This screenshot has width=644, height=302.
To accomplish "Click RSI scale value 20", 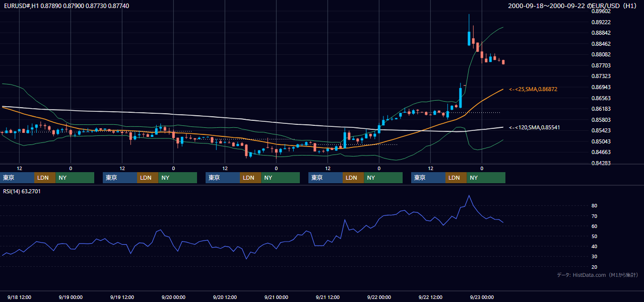I will pos(595,267).
